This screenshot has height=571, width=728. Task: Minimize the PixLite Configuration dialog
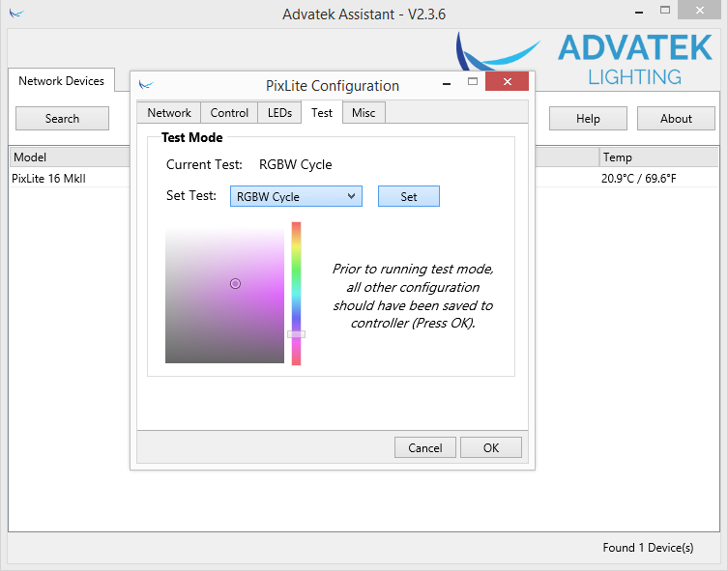[447, 83]
